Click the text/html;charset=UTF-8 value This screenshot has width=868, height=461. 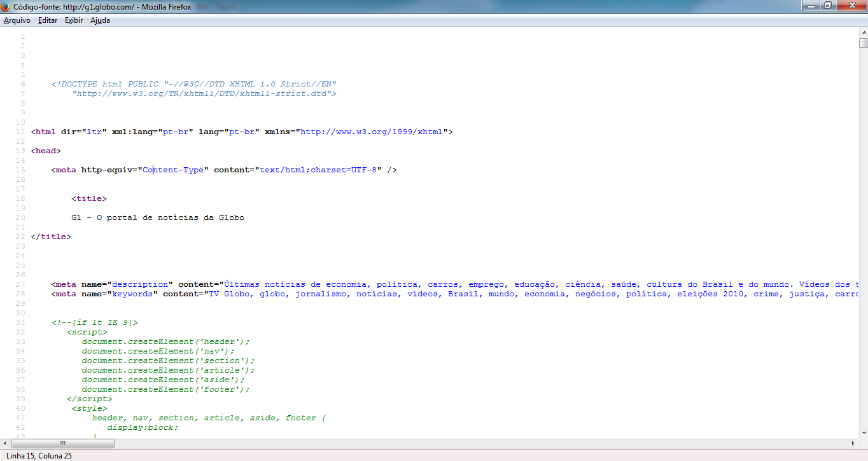(318, 170)
